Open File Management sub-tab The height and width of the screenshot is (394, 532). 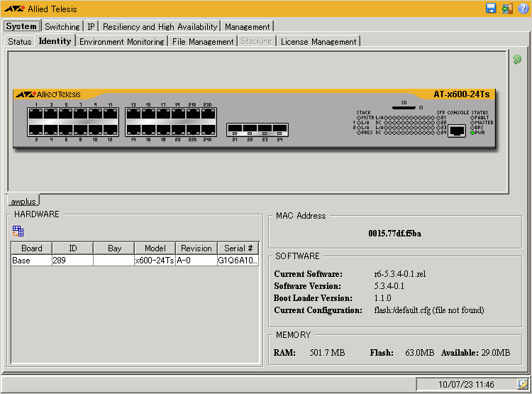[x=203, y=41]
